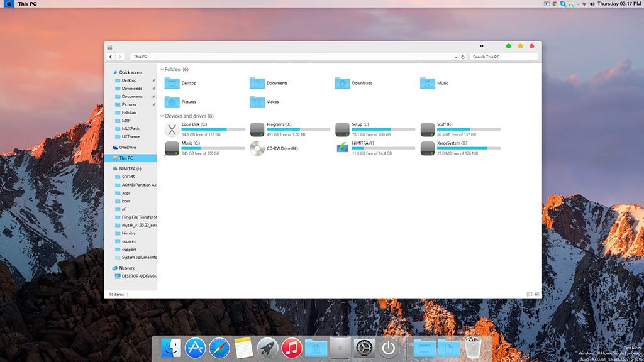The width and height of the screenshot is (644, 362).
Task: Switch to thumbnail view using the status bar toggle
Action: [536, 293]
